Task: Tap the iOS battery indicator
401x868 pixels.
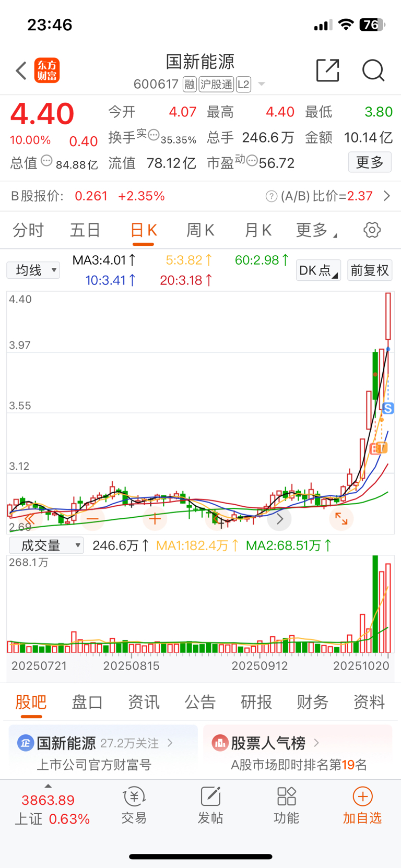Action: coord(372,25)
